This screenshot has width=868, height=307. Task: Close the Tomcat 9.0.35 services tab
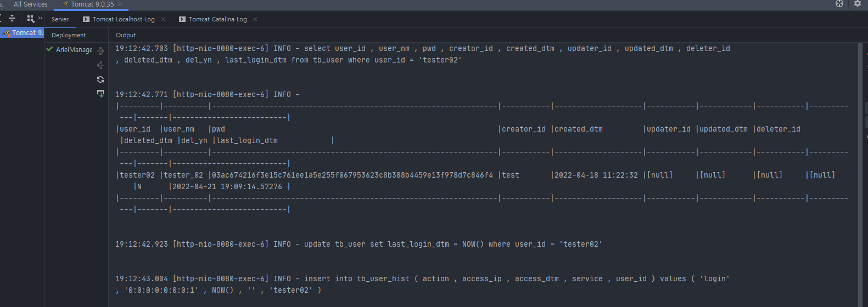[x=120, y=4]
